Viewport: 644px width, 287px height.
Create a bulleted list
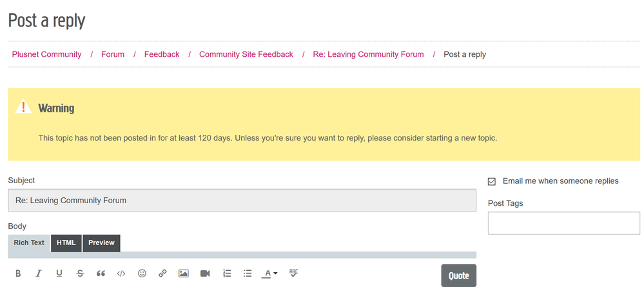coord(248,273)
